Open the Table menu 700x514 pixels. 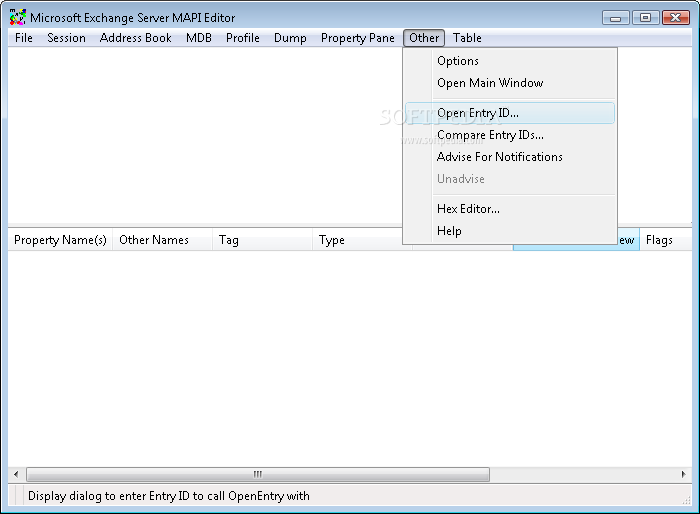click(x=467, y=38)
